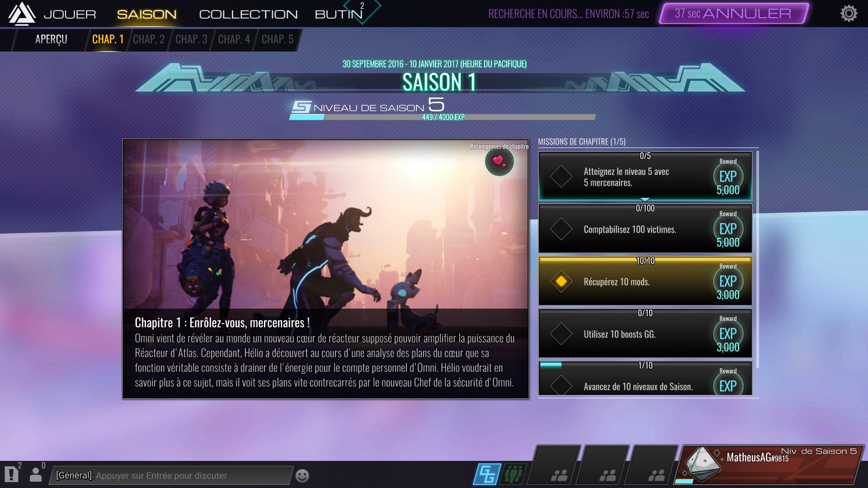
Task: Click the season level EXP progress bar
Action: (x=443, y=117)
